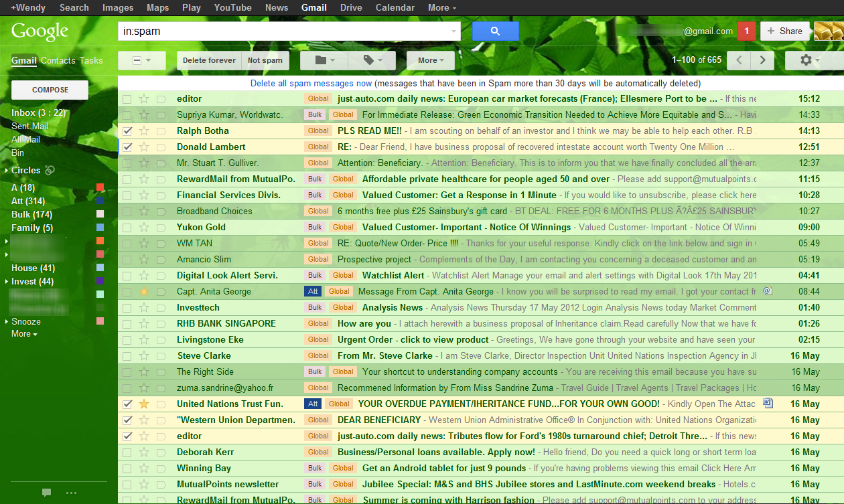Click the Not spam button

click(265, 60)
